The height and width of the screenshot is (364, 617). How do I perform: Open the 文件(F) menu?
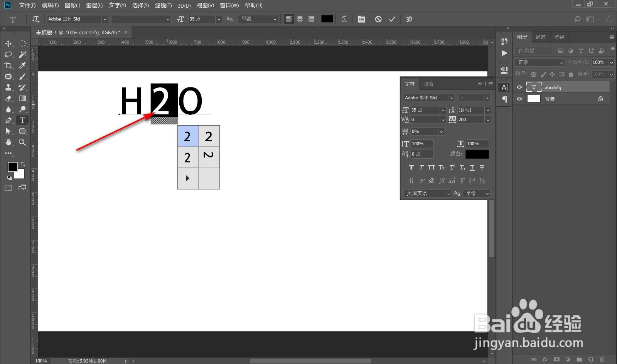tap(27, 5)
